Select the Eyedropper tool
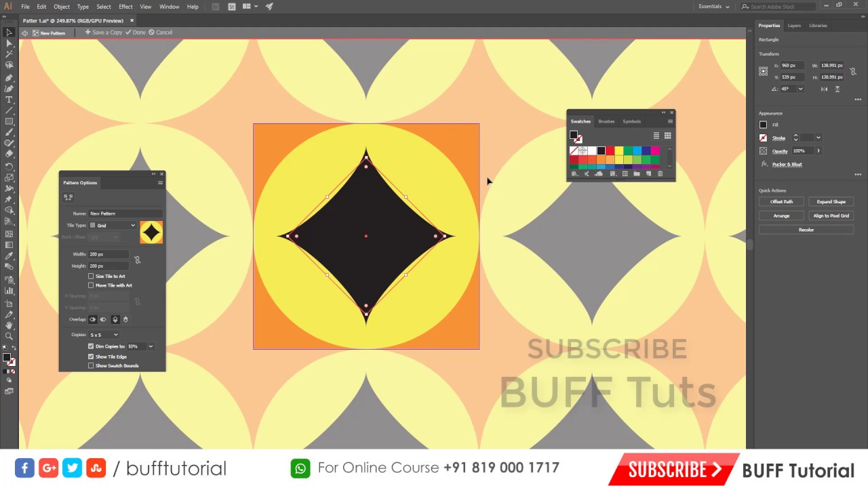868x488 pixels. pyautogui.click(x=9, y=256)
